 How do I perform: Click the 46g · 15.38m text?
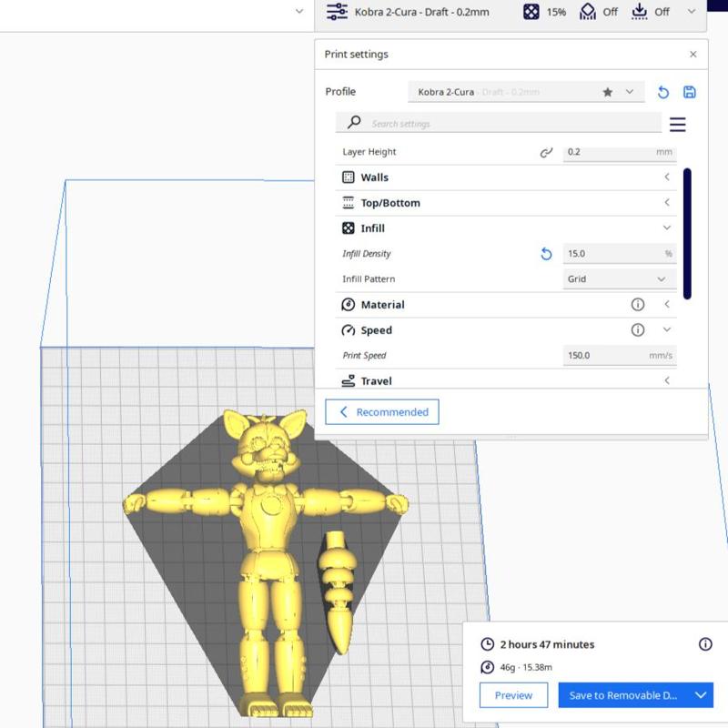[526, 667]
